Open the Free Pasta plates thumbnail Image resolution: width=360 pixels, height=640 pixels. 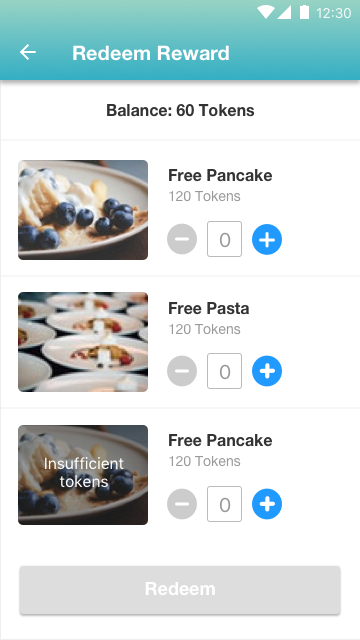point(83,342)
